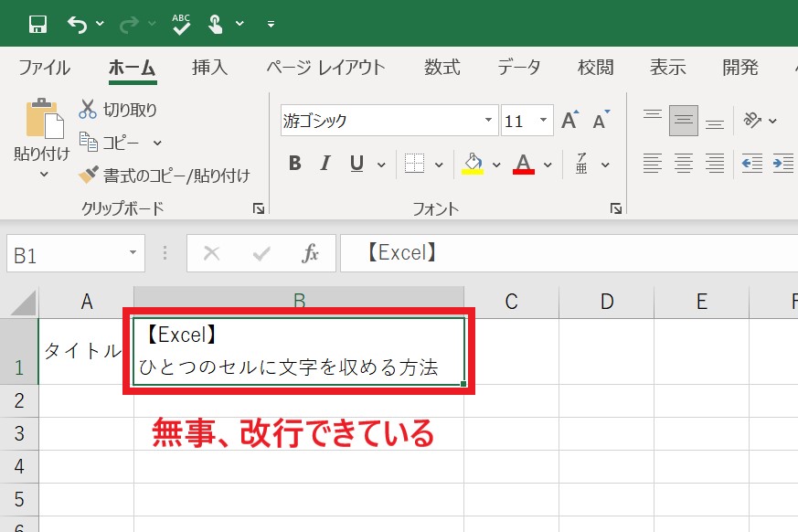Switch to the 挿入 tab
The width and height of the screenshot is (798, 532).
pyautogui.click(x=209, y=68)
